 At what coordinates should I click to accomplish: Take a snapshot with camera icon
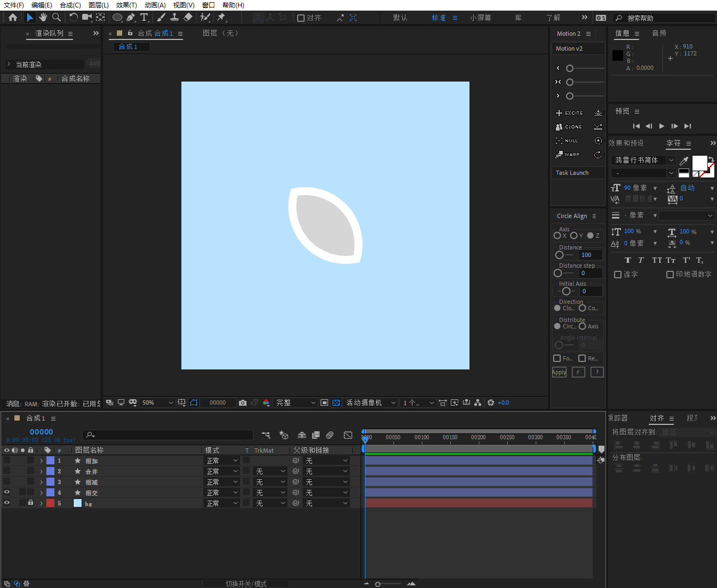pos(243,403)
